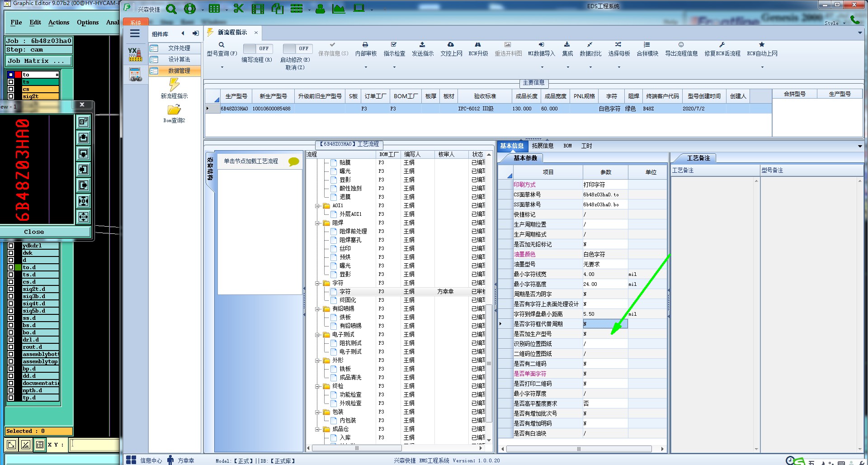
Task: Click the 信息中心 status bar button
Action: tap(144, 460)
